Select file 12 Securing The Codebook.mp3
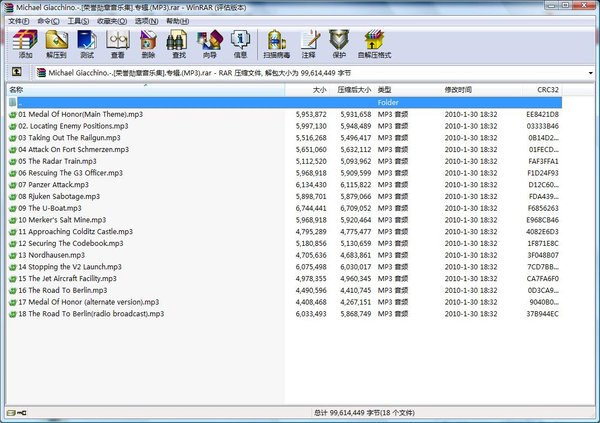This screenshot has height=423, width=600. (x=71, y=243)
